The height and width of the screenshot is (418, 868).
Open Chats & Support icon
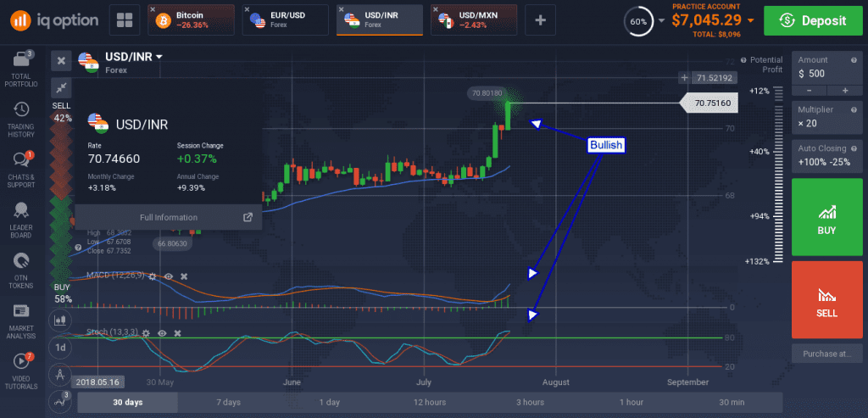[x=21, y=160]
